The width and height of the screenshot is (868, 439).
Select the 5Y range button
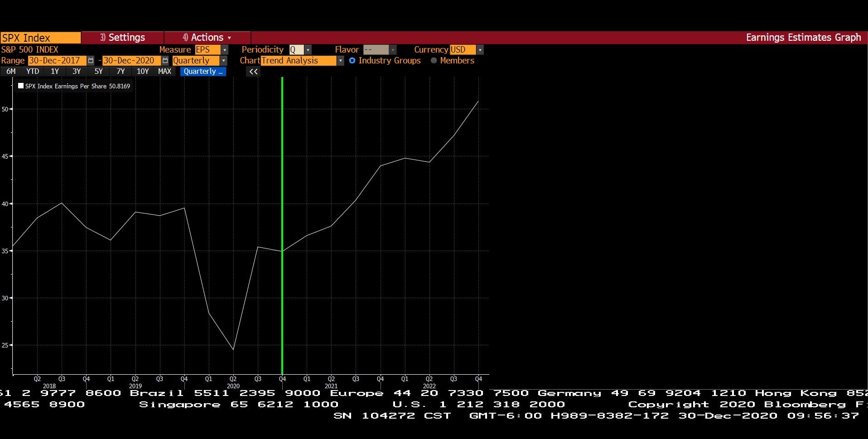(99, 72)
